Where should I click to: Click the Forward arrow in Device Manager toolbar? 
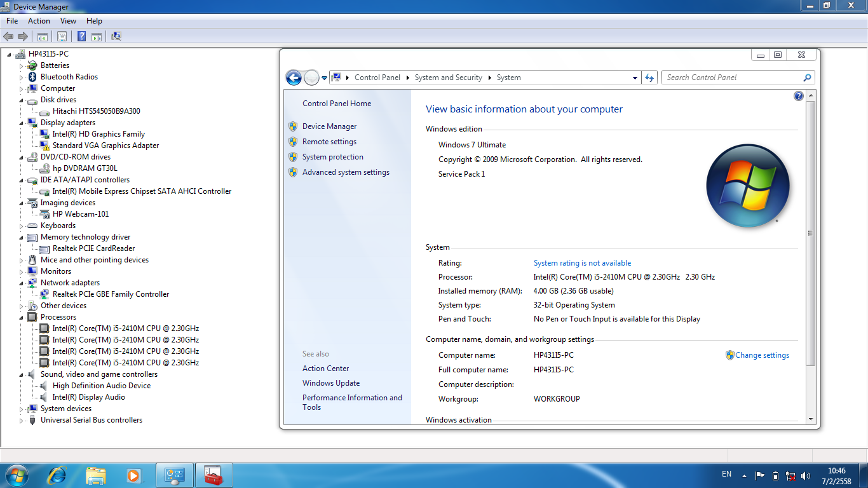[23, 37]
